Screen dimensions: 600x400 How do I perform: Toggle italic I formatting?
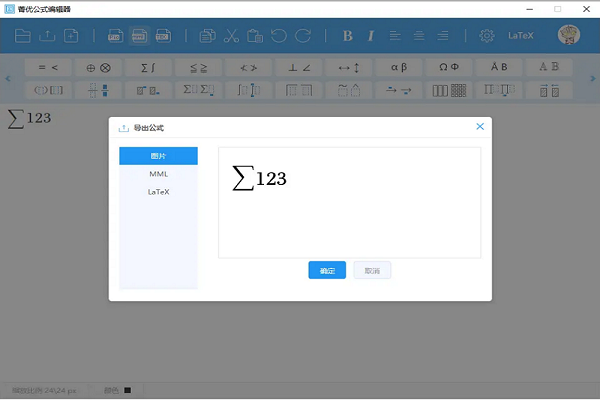pos(370,36)
